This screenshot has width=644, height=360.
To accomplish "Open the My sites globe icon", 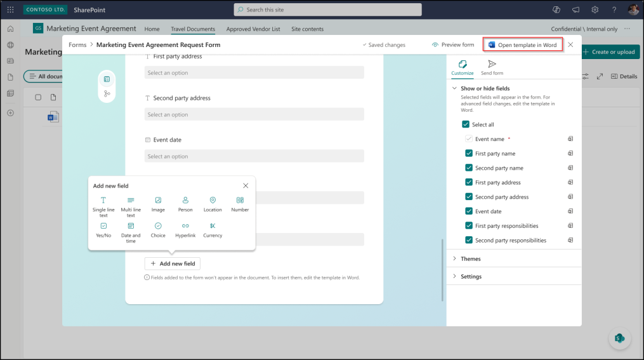I will (x=11, y=45).
